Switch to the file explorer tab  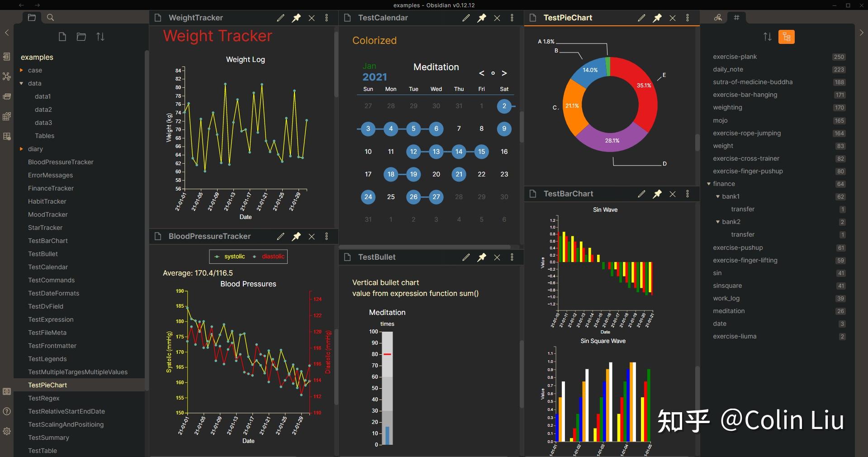pyautogui.click(x=32, y=18)
